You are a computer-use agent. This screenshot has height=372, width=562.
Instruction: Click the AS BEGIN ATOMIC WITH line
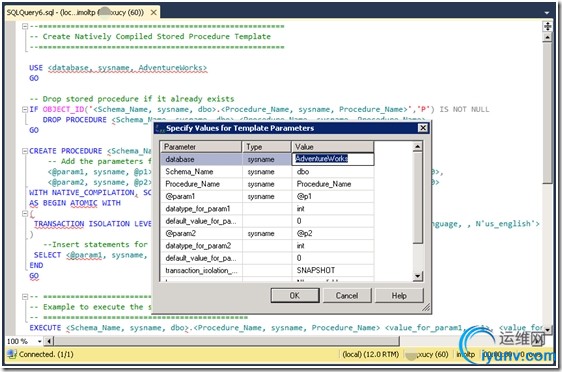(75, 203)
